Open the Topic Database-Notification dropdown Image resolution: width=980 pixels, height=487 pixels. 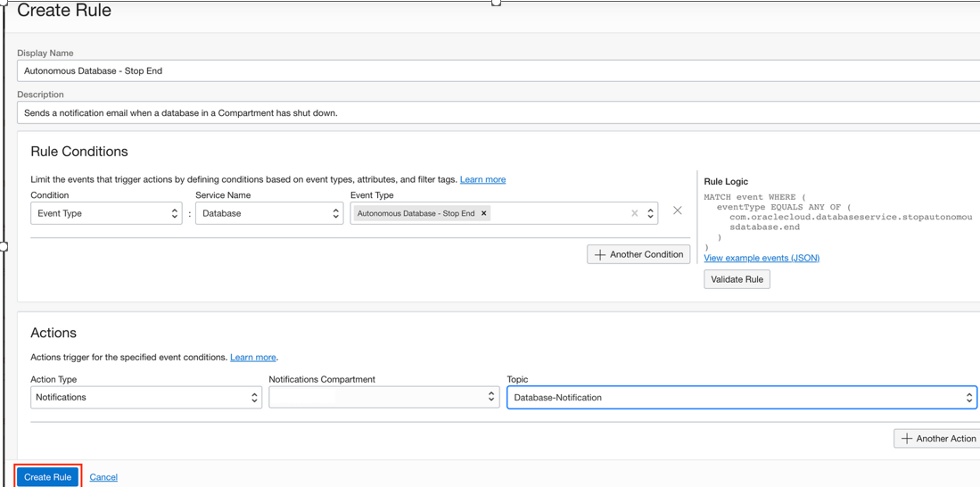tap(741, 398)
